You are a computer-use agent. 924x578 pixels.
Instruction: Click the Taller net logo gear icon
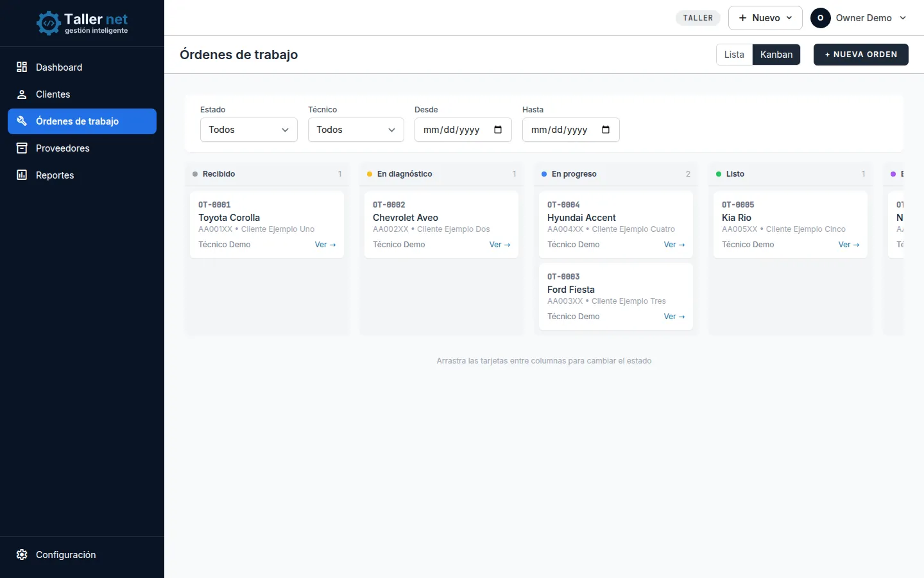[48, 23]
